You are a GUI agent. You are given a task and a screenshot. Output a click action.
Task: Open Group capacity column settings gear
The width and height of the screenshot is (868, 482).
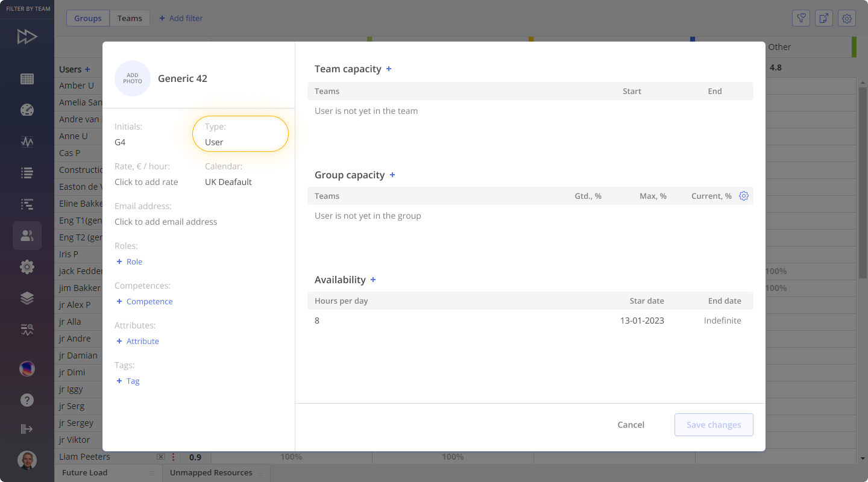[x=744, y=196]
